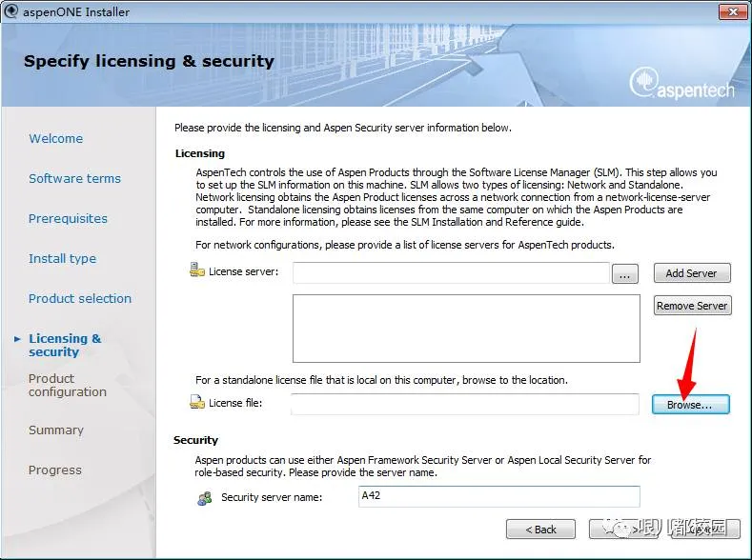Select Welcome step in sidebar

tap(55, 138)
